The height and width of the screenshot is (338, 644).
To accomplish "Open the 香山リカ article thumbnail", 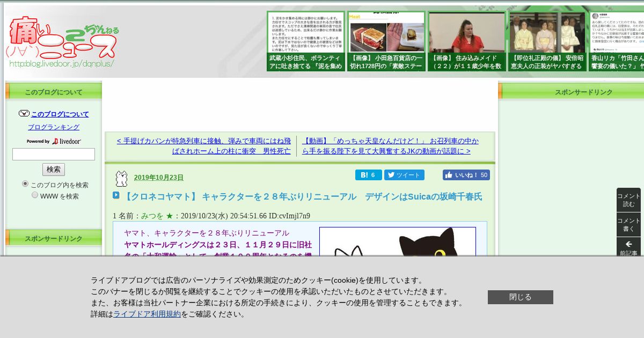I will [617, 41].
